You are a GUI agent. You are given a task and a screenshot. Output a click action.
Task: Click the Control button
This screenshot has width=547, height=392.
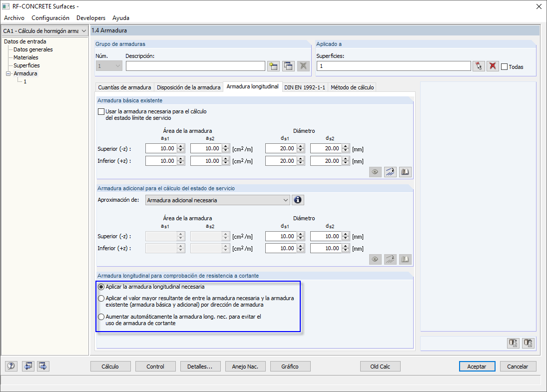click(155, 367)
